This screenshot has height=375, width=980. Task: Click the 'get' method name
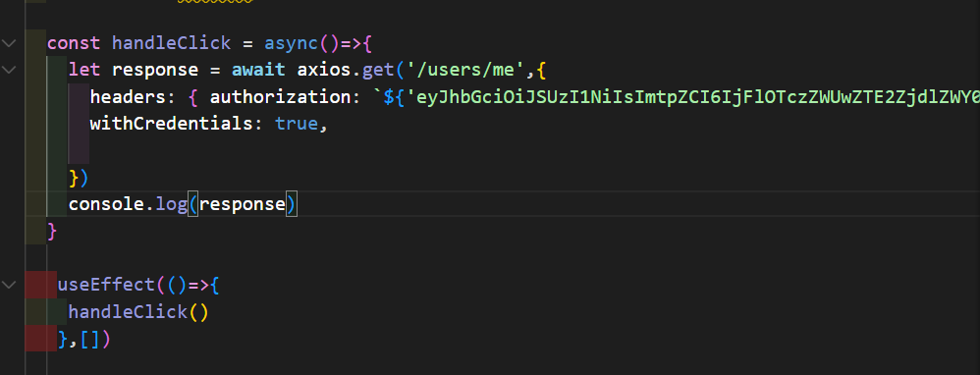click(377, 70)
